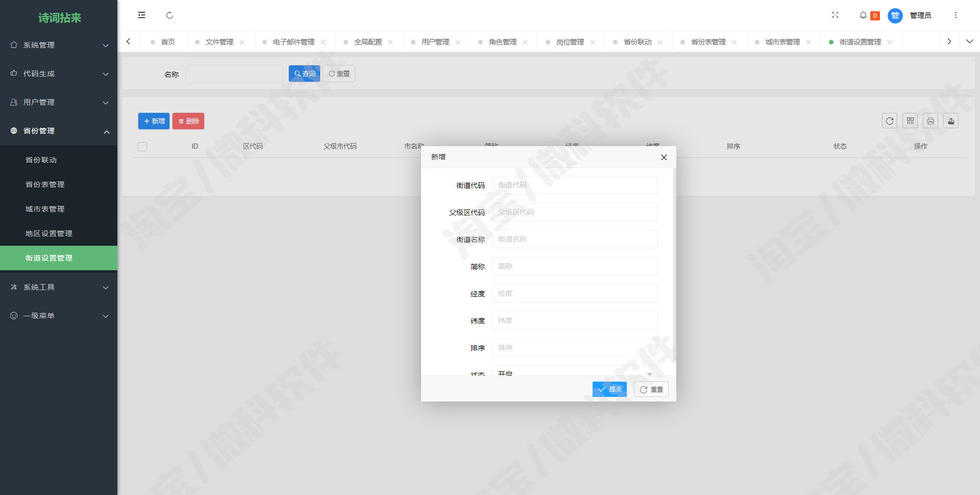Focus the 街道名称 input field
The width and height of the screenshot is (980, 495).
pos(575,239)
